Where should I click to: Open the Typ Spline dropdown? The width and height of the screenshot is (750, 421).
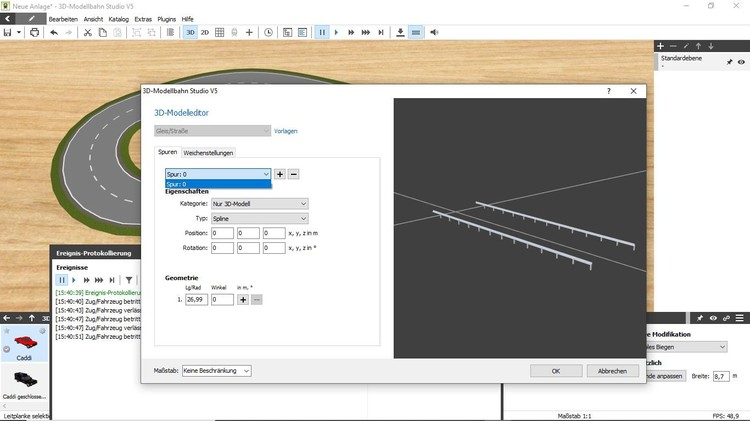tap(259, 218)
